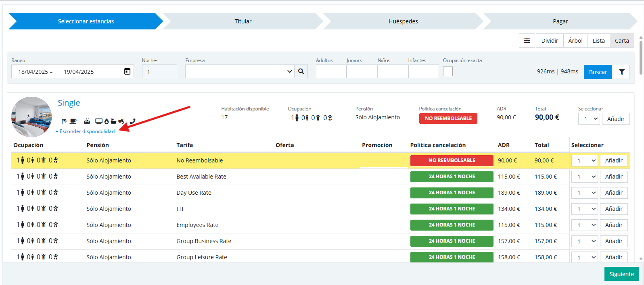Click NO REEMBOLSABLE badge in Single summary

448,119
